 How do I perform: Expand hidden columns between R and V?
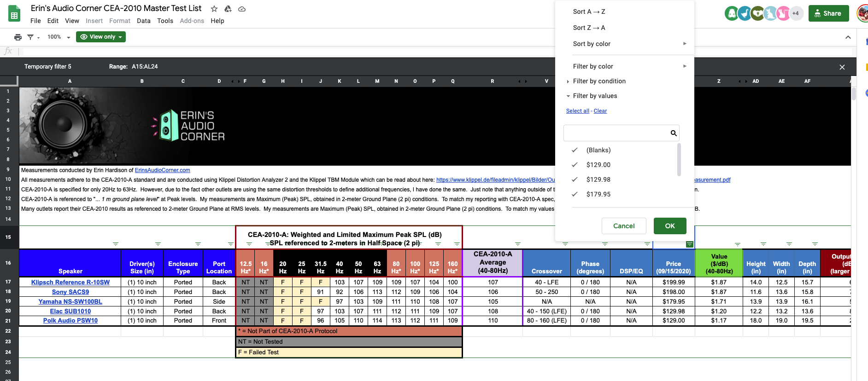[523, 81]
